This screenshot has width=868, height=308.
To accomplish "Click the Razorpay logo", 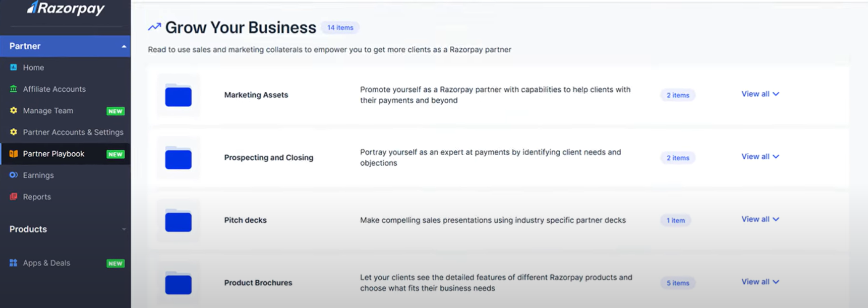I will point(66,9).
